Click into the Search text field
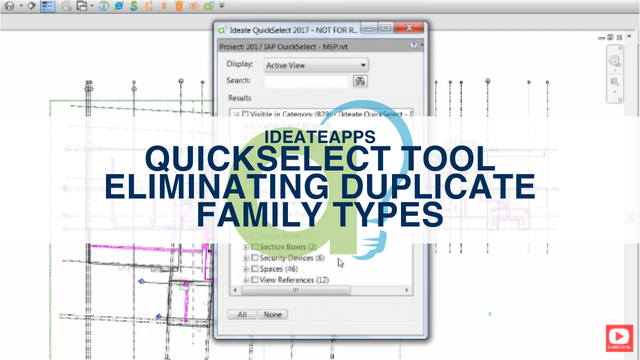640x360 pixels. [306, 81]
